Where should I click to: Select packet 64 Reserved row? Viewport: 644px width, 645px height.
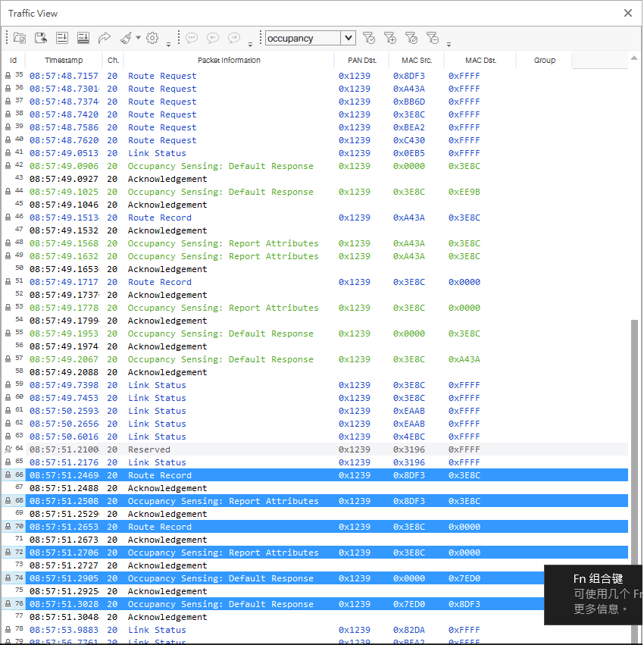(x=314, y=449)
